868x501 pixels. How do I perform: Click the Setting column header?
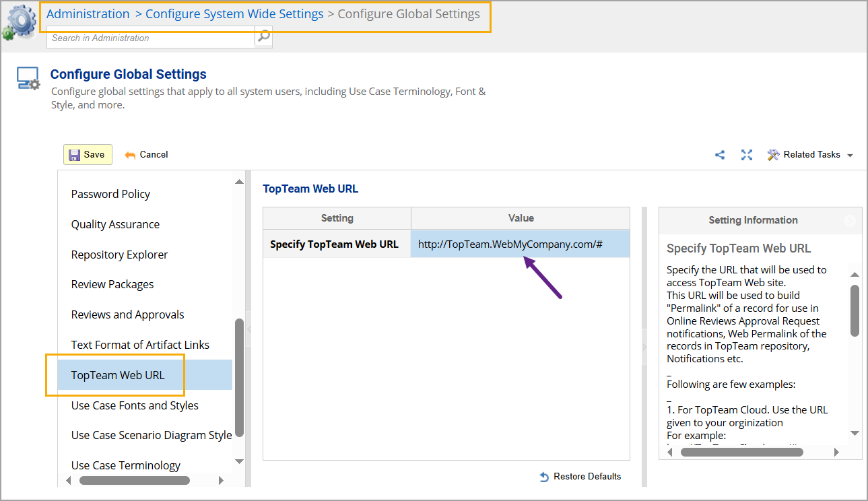[x=337, y=218]
